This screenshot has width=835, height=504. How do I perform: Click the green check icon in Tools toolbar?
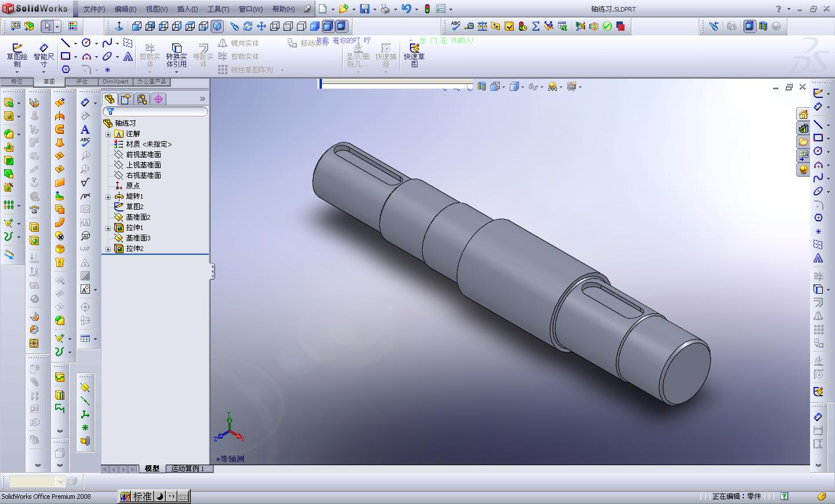pos(607,26)
